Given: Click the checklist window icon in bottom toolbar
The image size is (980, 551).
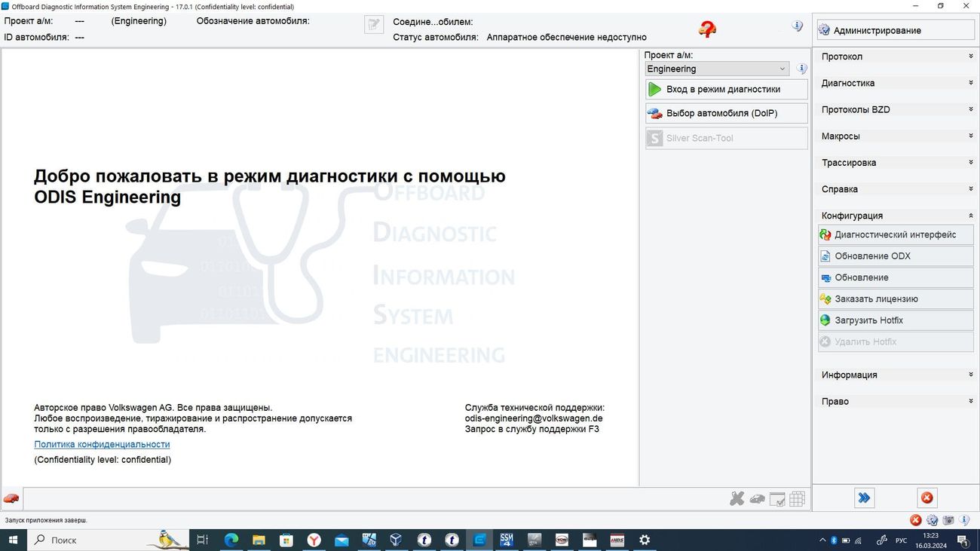Looking at the screenshot, I should pyautogui.click(x=777, y=499).
